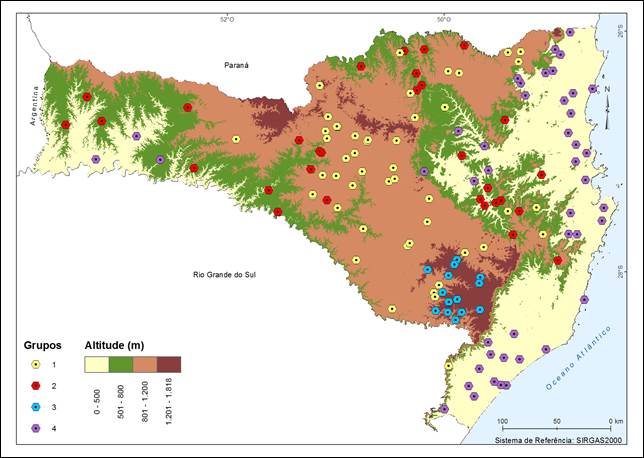Select the 0 - 500 altitude swatch
The image size is (644, 458).
97,364
